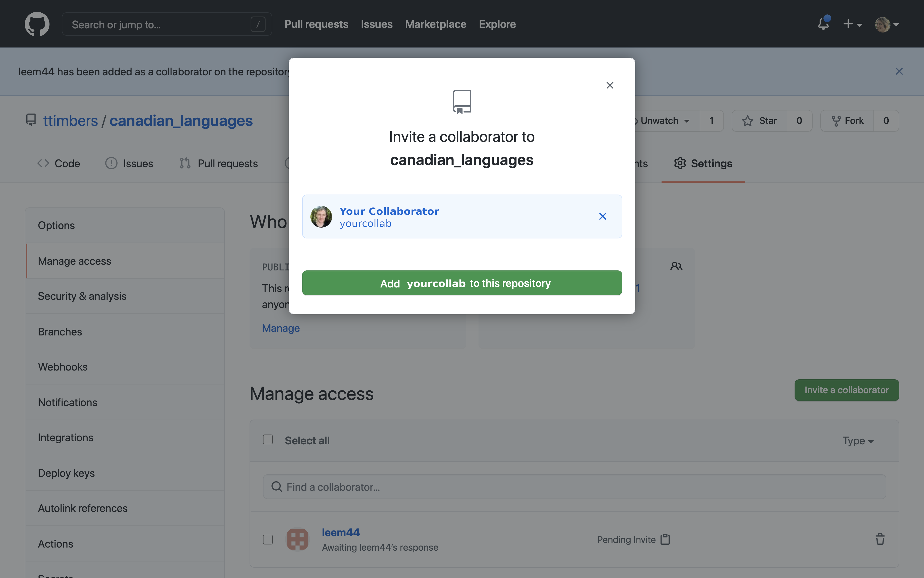Viewport: 924px width, 578px height.
Task: Open Security & analysis settings
Action: (x=125, y=296)
